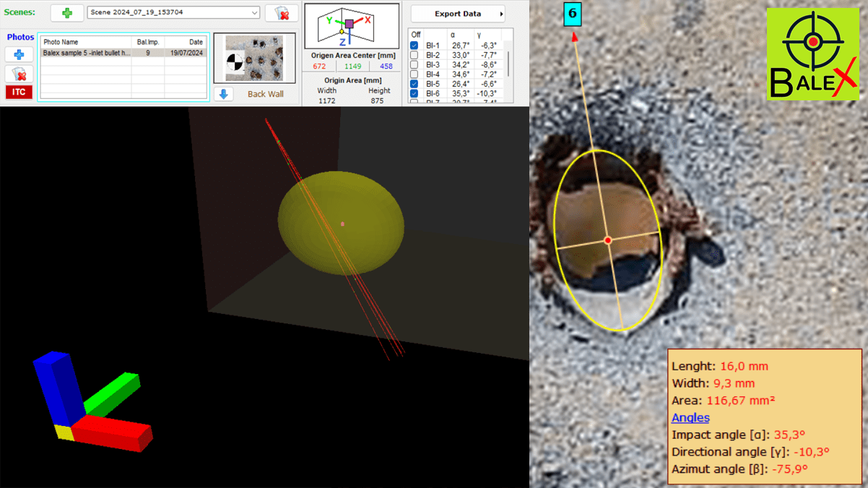Click the red X center value 672
Viewport: 868px width, 488px height.
[319, 66]
